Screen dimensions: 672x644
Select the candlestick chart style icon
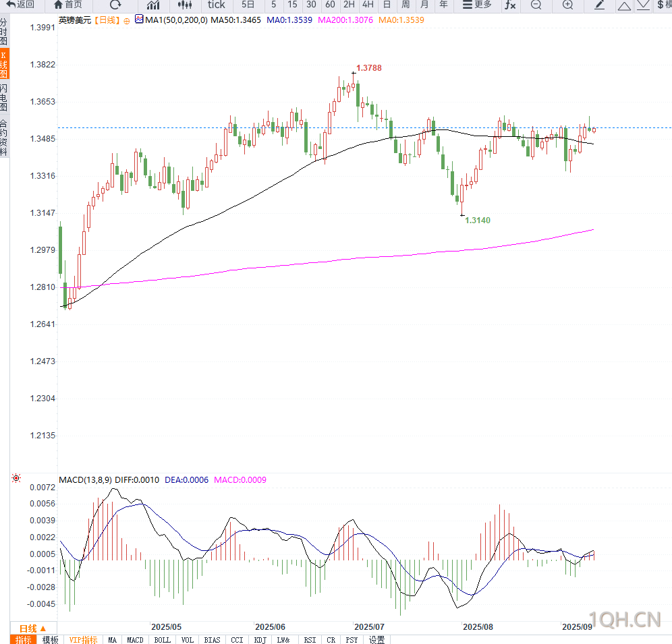185,5
